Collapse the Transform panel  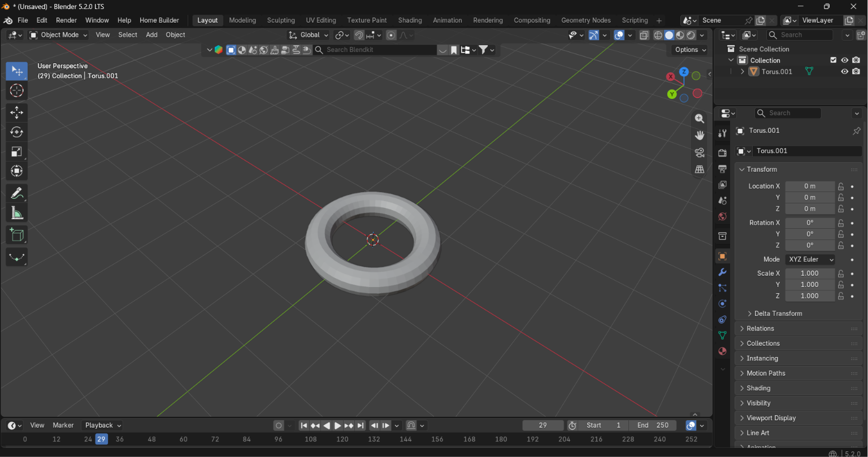[798, 169]
